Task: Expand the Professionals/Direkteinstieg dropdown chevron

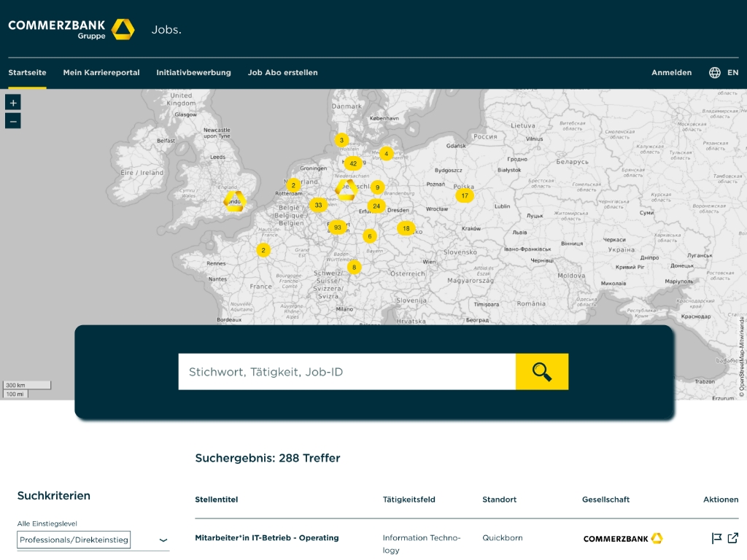Action: tap(162, 540)
